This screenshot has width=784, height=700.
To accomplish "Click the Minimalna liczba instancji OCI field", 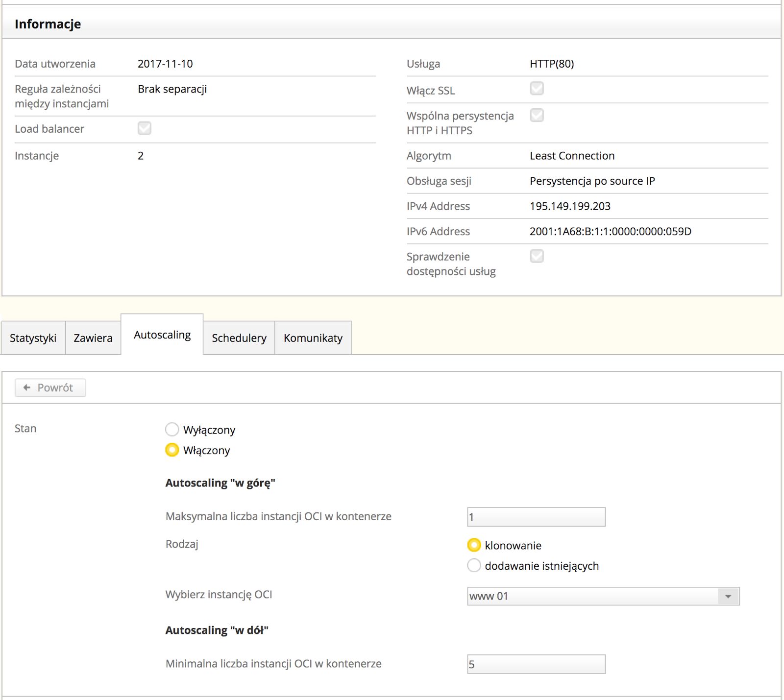I will pos(536,664).
